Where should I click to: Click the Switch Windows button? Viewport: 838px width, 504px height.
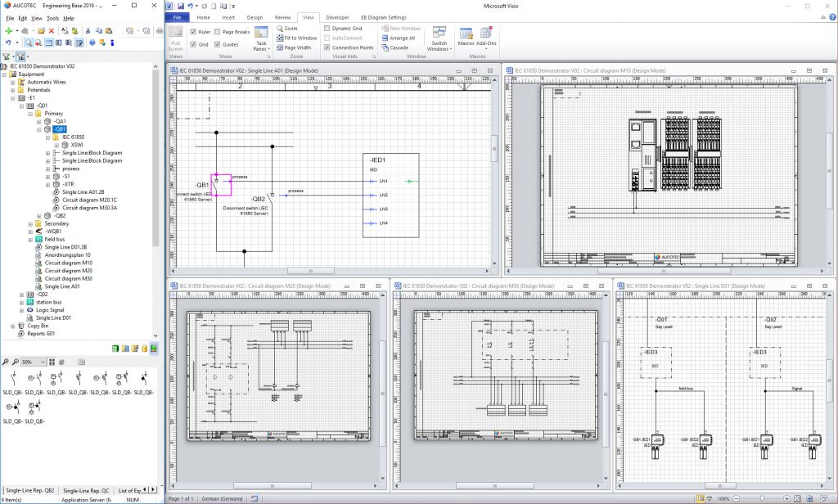click(x=439, y=39)
